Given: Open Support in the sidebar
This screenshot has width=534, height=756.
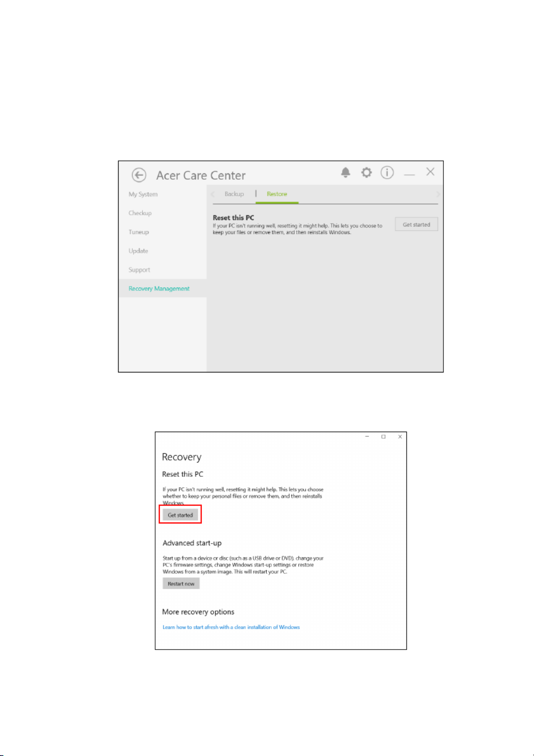Looking at the screenshot, I should [x=139, y=270].
